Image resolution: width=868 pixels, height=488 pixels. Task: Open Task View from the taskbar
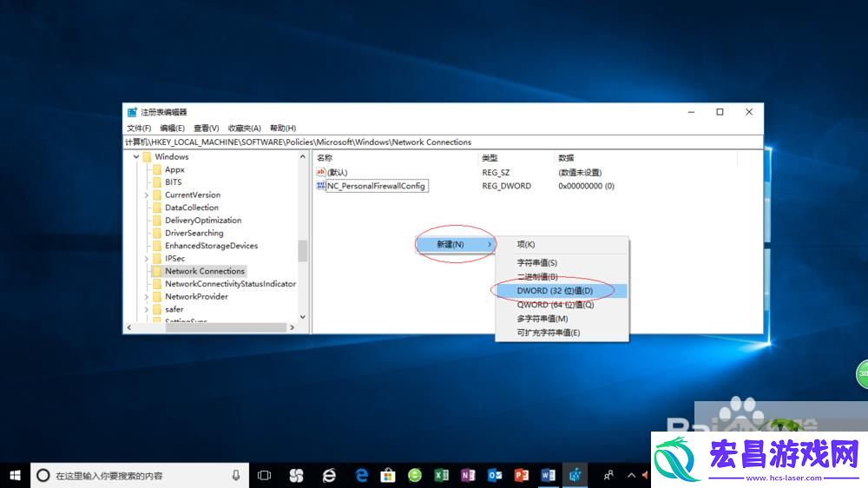pyautogui.click(x=265, y=475)
